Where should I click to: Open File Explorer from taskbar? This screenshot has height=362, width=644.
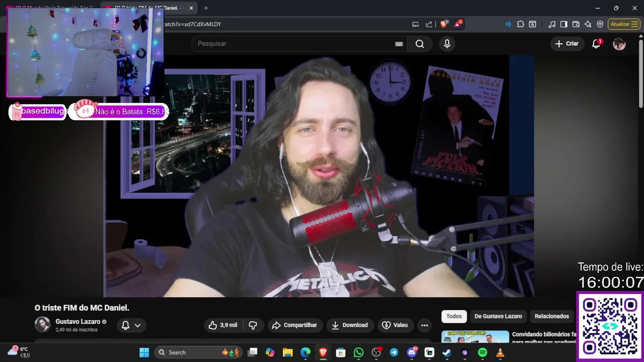[x=288, y=352]
